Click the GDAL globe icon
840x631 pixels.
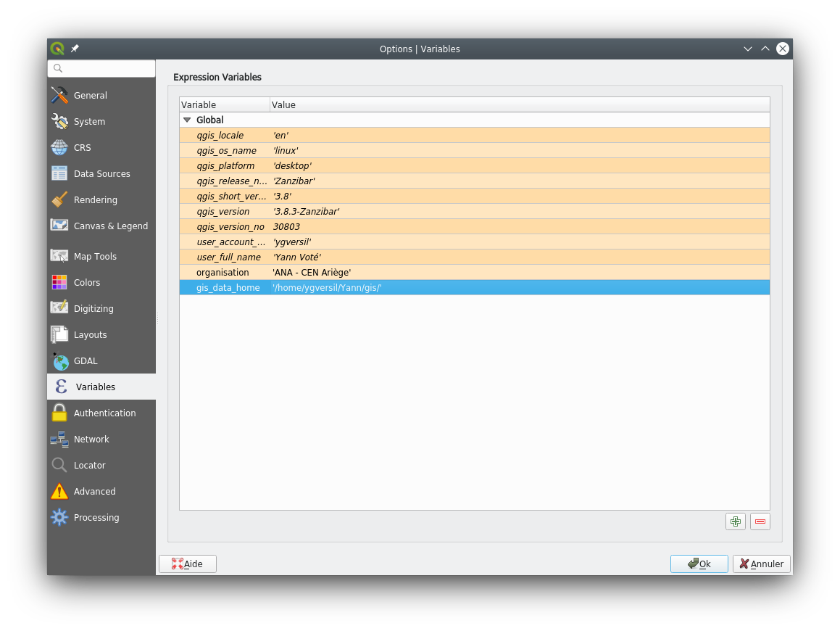pyautogui.click(x=60, y=361)
